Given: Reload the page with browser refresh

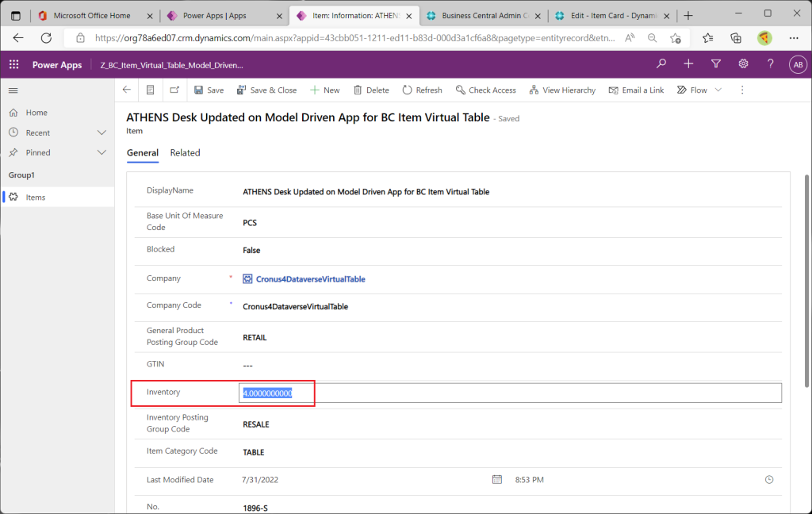Looking at the screenshot, I should point(46,38).
